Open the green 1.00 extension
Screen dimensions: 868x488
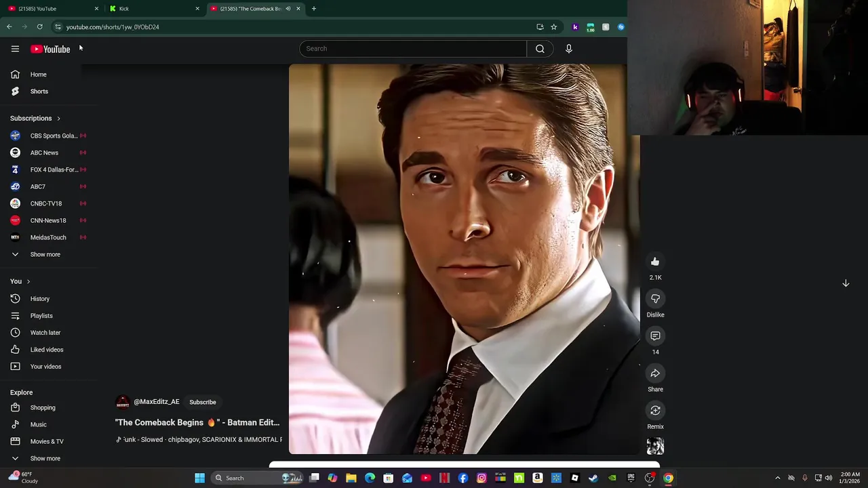pos(591,27)
